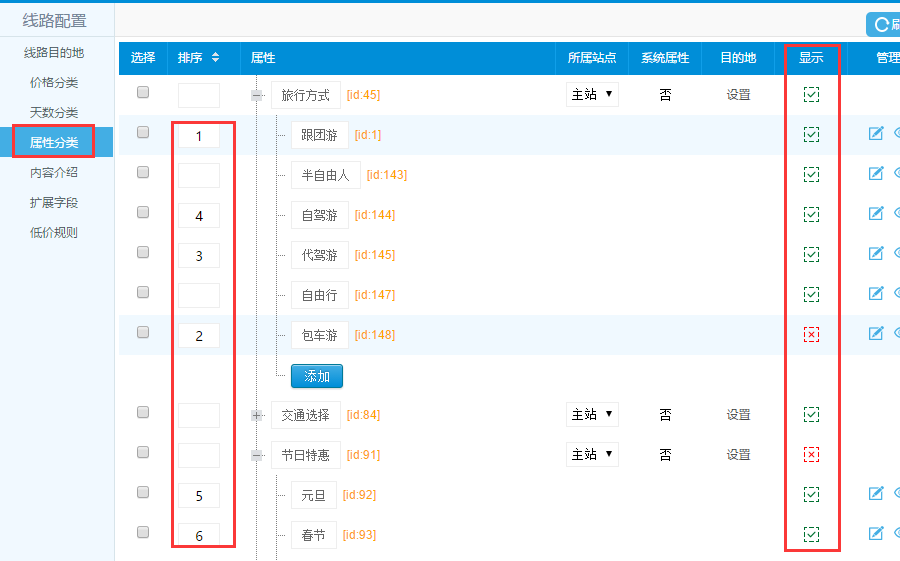Expand the 交通选择 tree node

[257, 415]
